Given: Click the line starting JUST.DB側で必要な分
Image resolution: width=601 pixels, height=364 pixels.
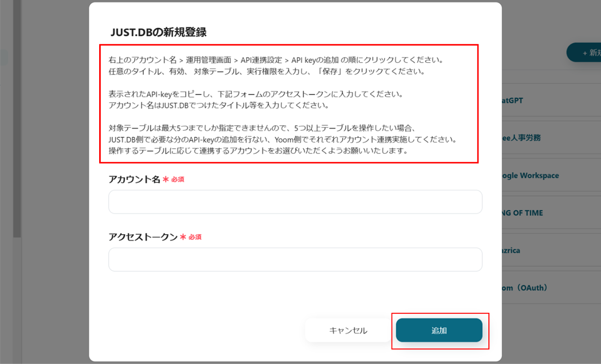Looking at the screenshot, I should 283,140.
